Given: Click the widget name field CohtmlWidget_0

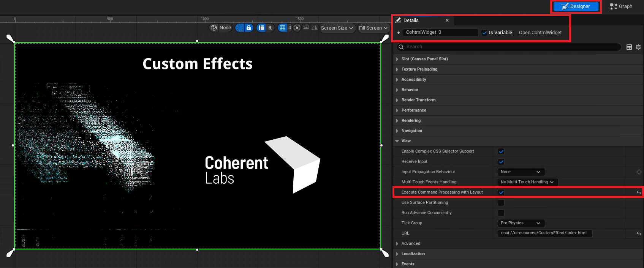Looking at the screenshot, I should [440, 32].
